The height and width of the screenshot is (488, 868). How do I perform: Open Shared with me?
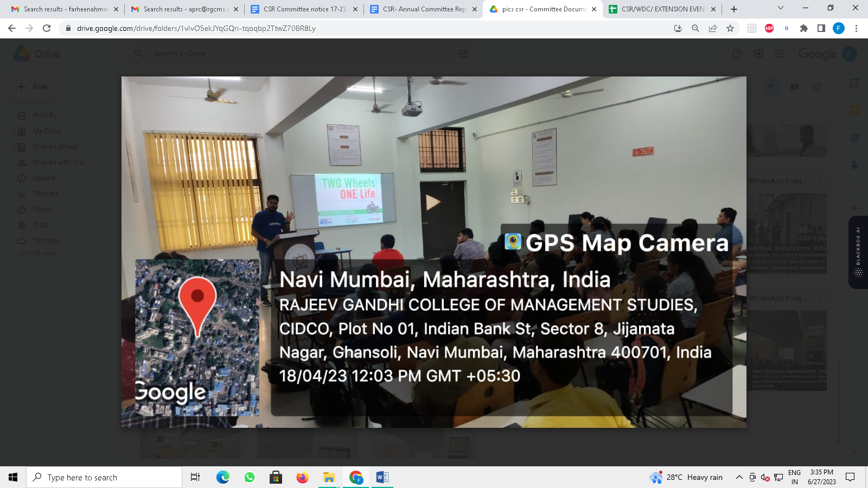[x=58, y=163]
